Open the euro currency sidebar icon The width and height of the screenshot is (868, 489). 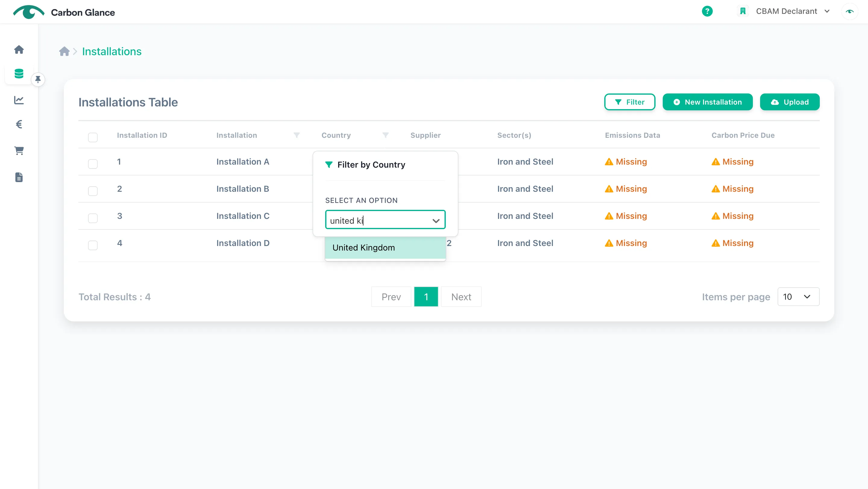tap(19, 124)
